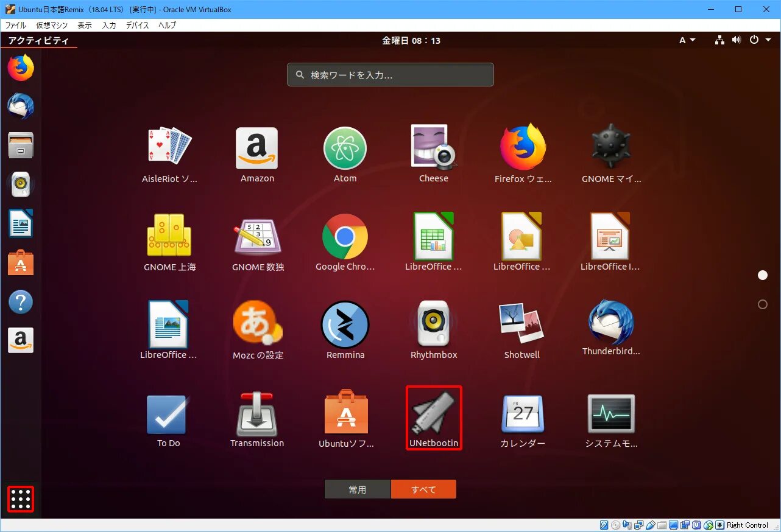Go to first app page indicator
The image size is (781, 532).
[x=763, y=275]
